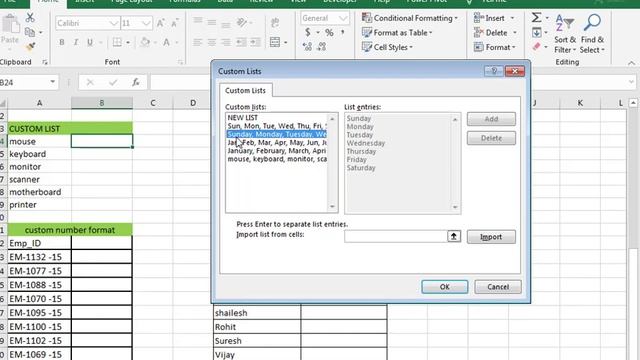Click the Cut scissors icon

pyautogui.click(x=30, y=18)
